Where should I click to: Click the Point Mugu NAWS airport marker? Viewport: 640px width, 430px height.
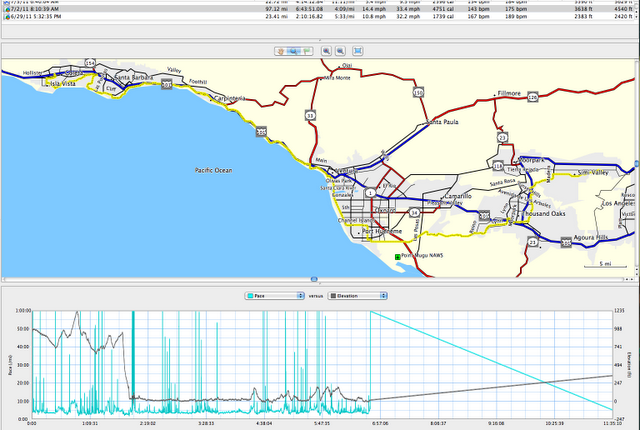398,257
